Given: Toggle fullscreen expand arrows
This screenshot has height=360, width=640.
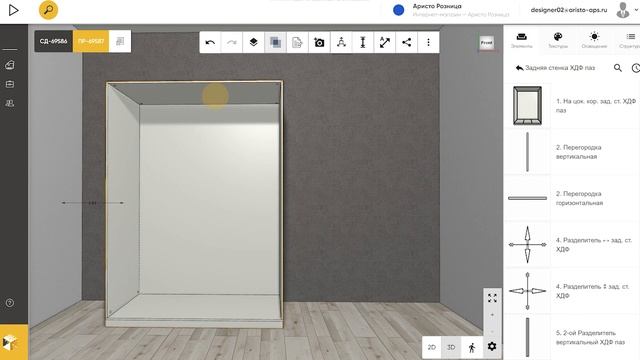Looking at the screenshot, I should tap(492, 298).
